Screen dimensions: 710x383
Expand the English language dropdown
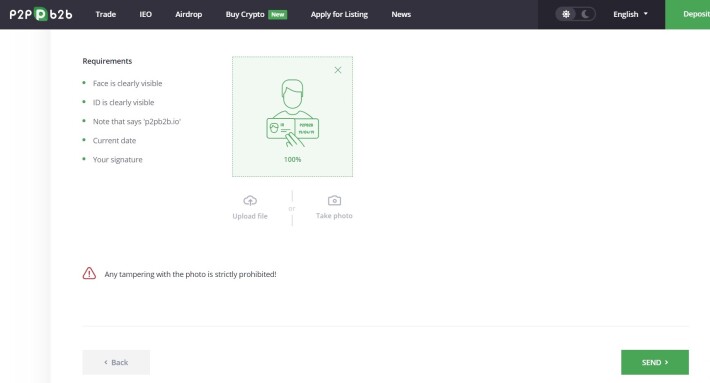630,14
